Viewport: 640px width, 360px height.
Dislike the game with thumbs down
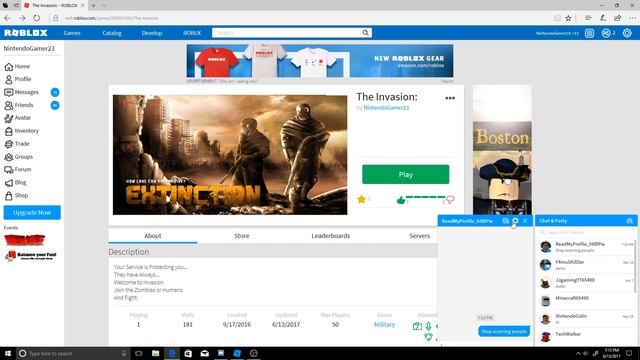tap(450, 200)
